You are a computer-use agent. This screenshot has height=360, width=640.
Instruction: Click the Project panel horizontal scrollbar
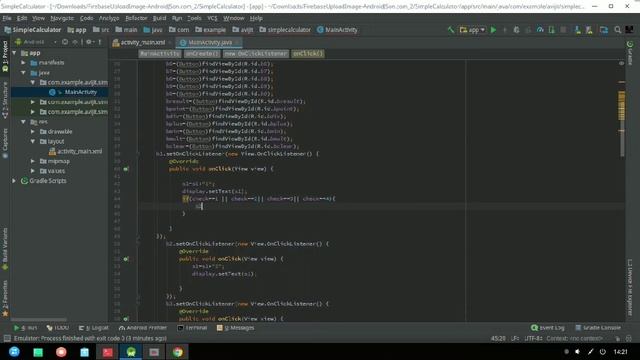pyautogui.click(x=39, y=320)
